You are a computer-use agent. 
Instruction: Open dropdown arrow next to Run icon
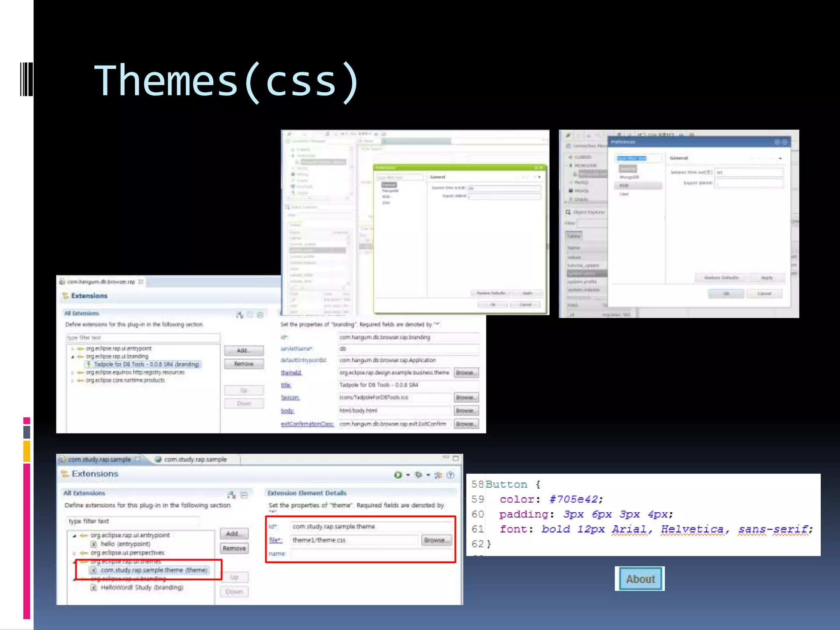point(408,475)
